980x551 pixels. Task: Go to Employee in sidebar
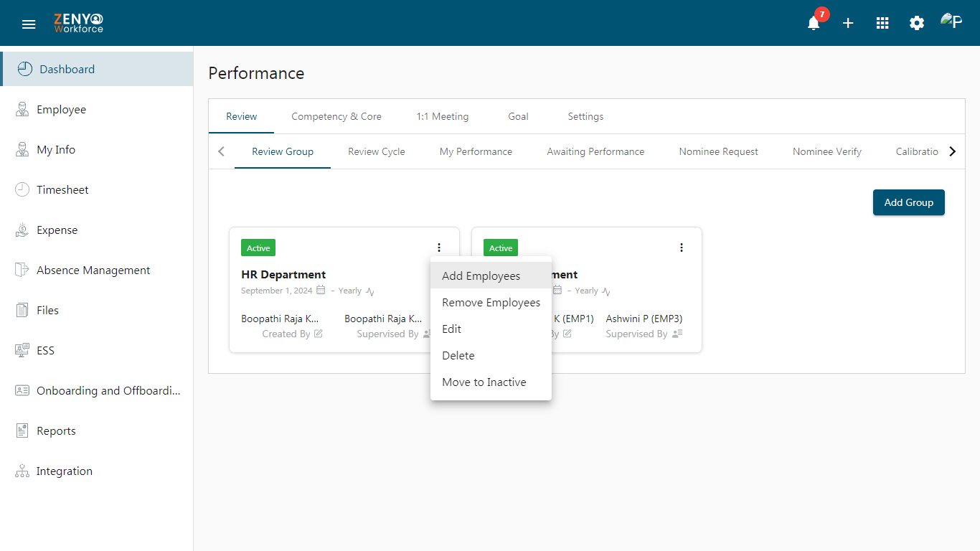tap(97, 109)
